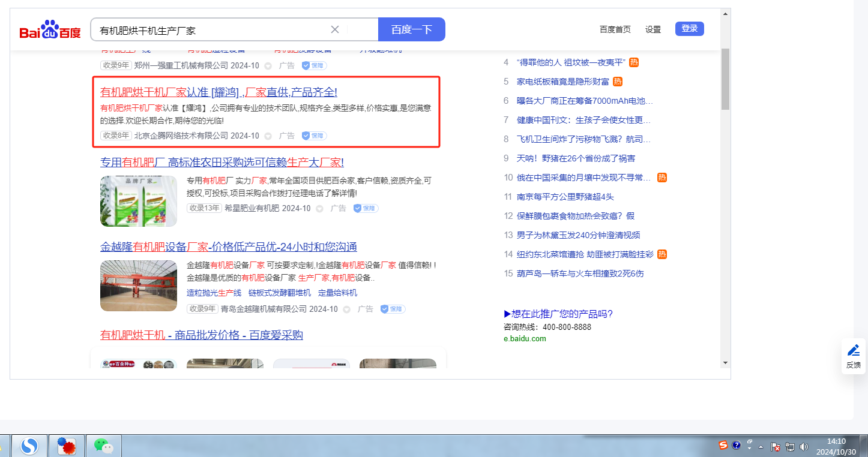Click 保障 badge on 希星肥业有机肥 result
Viewport: 868px width, 457px height.
(x=366, y=209)
